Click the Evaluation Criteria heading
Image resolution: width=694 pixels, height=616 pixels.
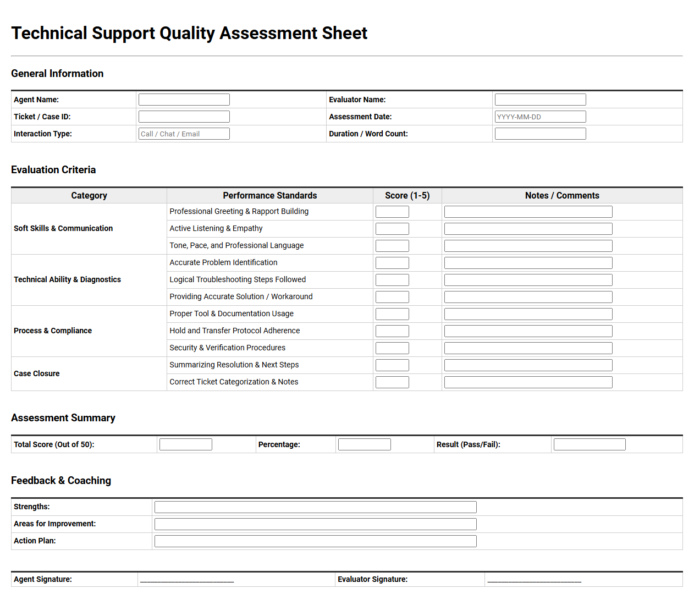pyautogui.click(x=53, y=170)
